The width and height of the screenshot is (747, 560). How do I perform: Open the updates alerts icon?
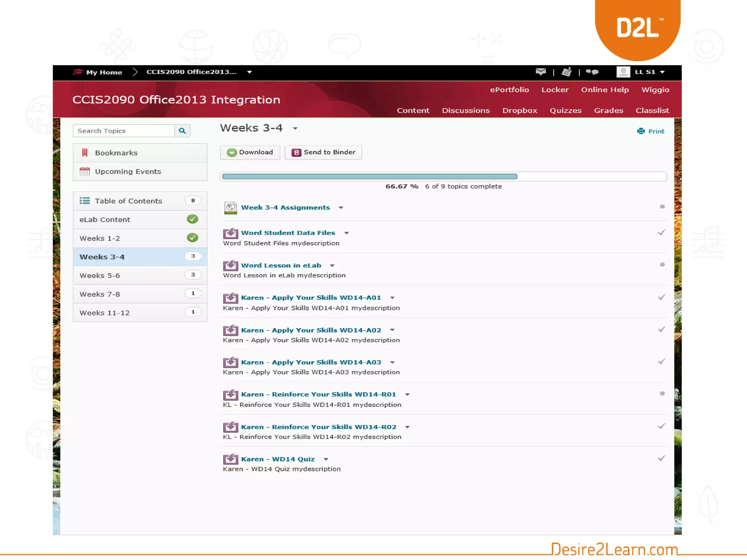566,72
